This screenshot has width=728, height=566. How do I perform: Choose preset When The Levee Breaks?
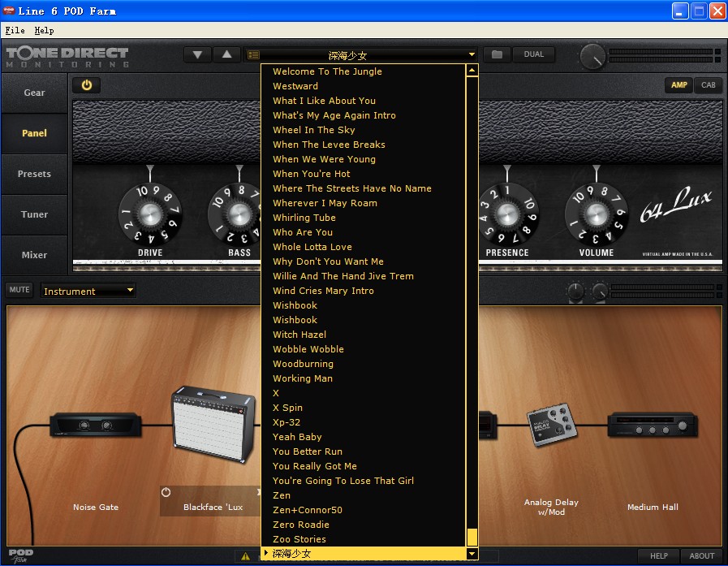[363, 145]
